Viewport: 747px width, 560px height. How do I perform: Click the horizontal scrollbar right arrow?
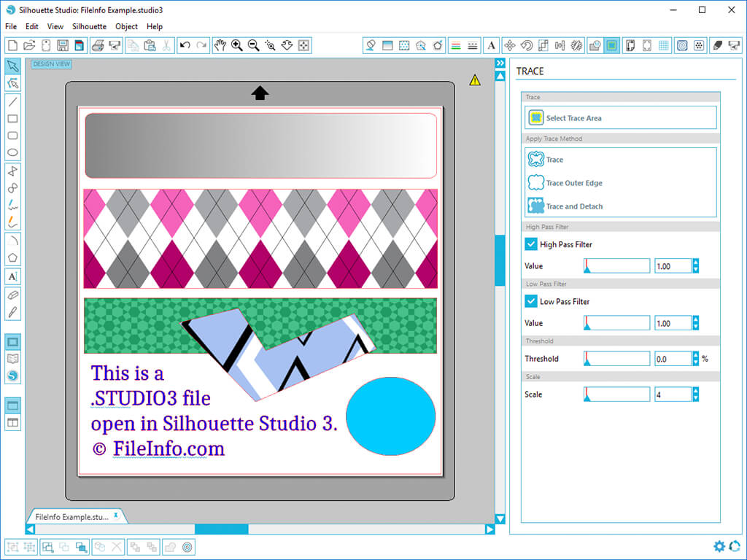[x=489, y=529]
